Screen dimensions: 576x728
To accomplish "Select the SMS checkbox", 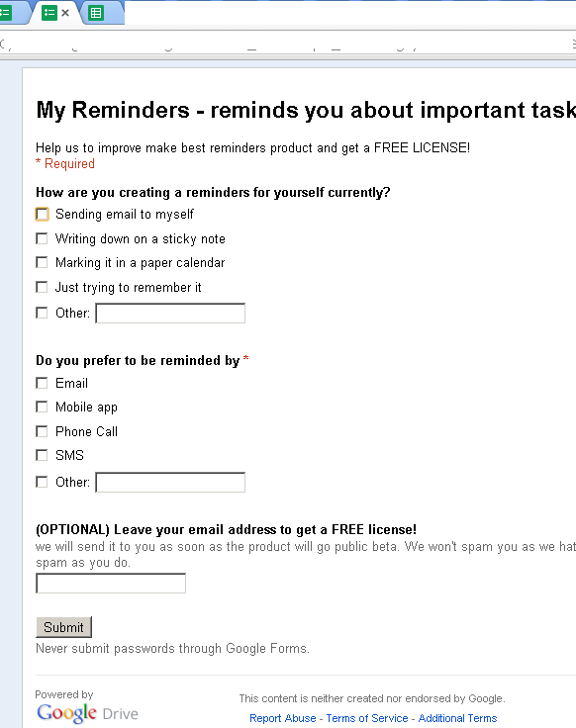I will pos(42,455).
